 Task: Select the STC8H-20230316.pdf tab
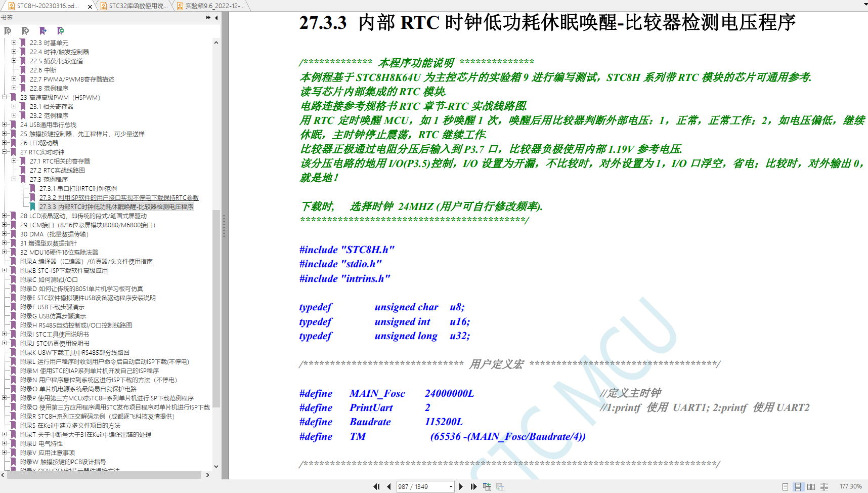(x=48, y=6)
